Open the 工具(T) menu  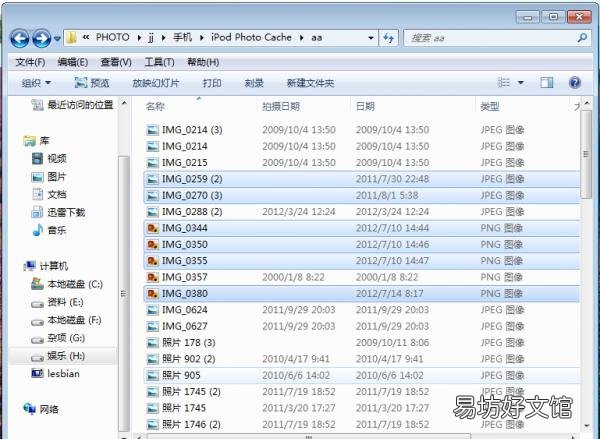pos(159,62)
